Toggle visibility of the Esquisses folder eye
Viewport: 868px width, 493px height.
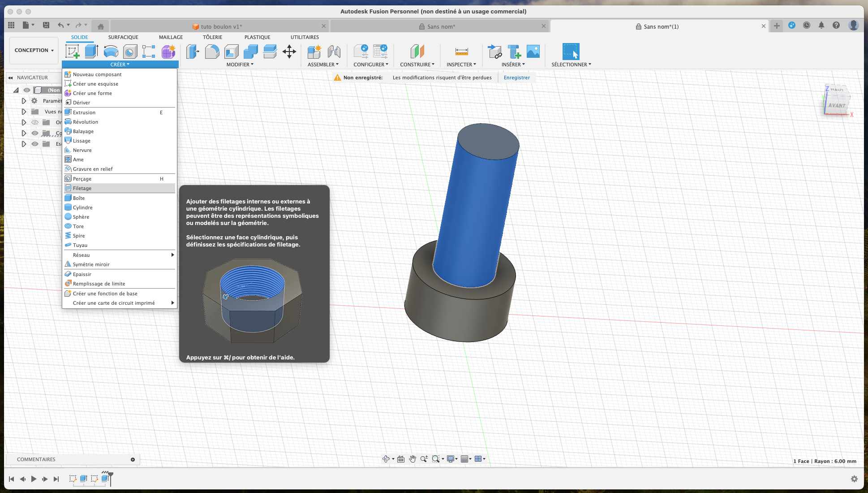35,144
